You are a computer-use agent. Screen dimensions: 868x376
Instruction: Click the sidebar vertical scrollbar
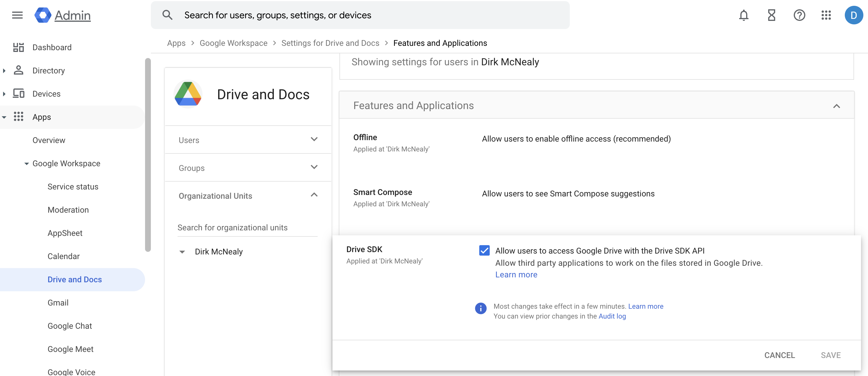click(148, 155)
